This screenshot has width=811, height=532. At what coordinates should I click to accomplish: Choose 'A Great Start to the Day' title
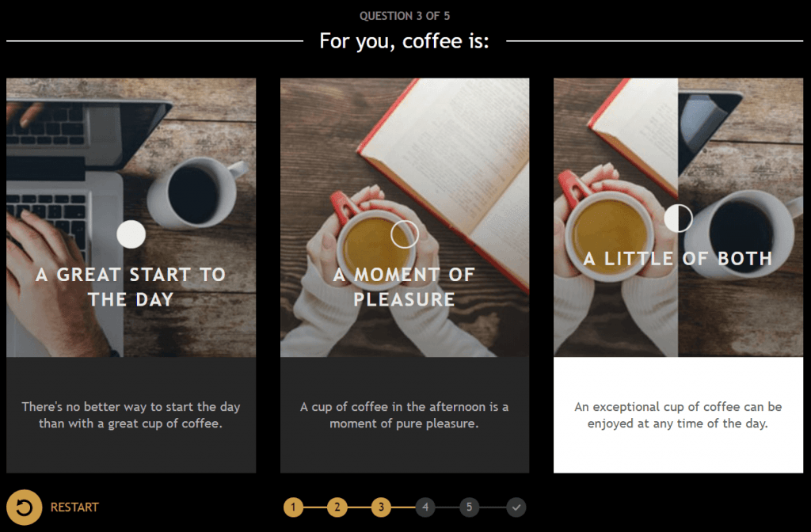[x=131, y=287]
